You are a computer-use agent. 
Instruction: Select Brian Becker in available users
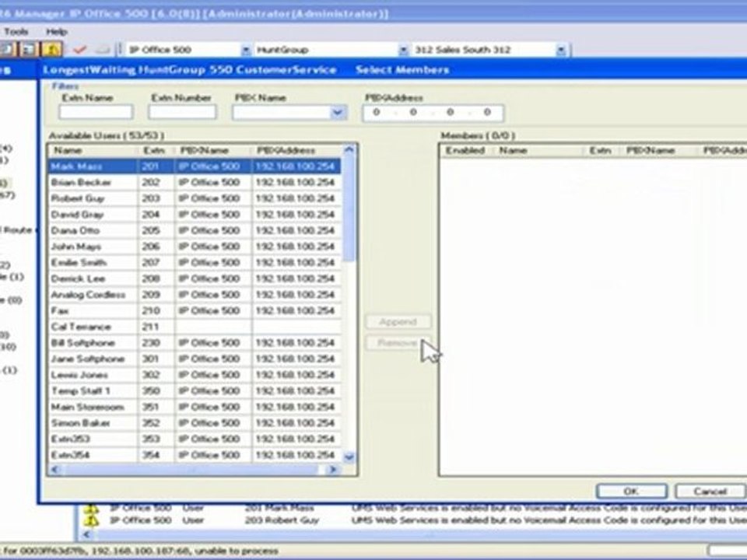click(x=195, y=182)
